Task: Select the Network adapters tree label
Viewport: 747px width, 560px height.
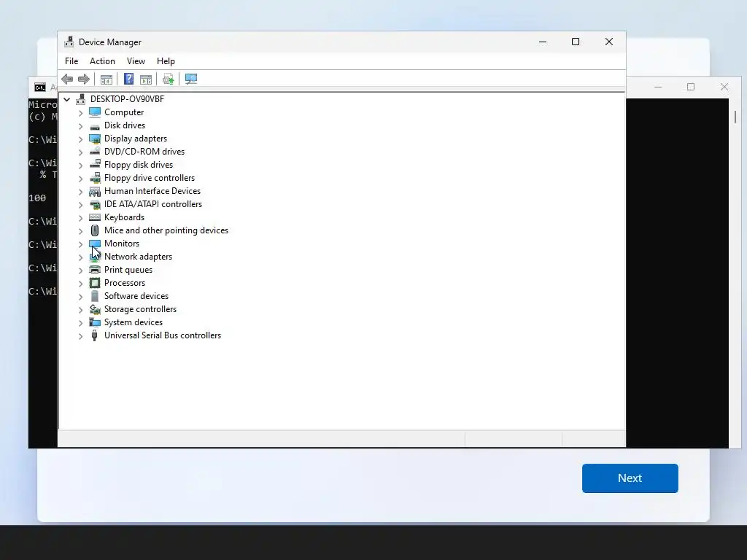Action: pos(138,257)
